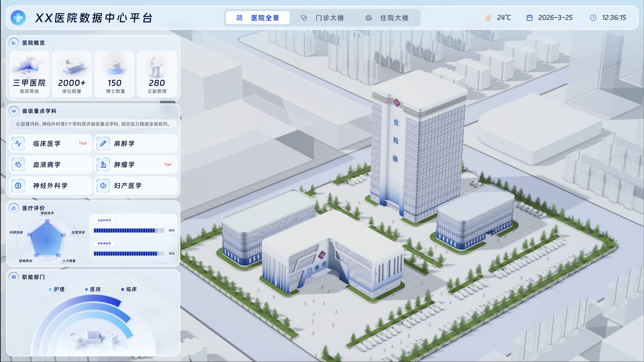Click the baby face icon for 妇产医学
Screen dimensions: 644x362
103,185
